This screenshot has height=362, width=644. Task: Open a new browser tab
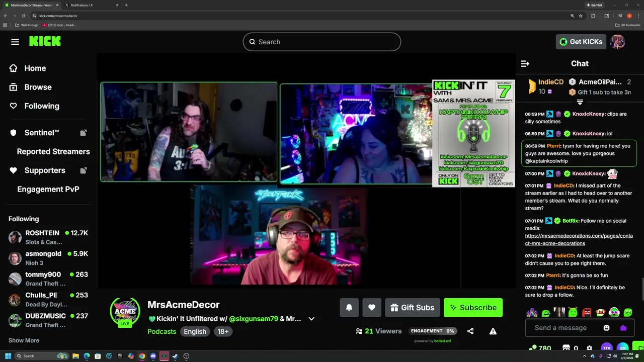click(126, 5)
